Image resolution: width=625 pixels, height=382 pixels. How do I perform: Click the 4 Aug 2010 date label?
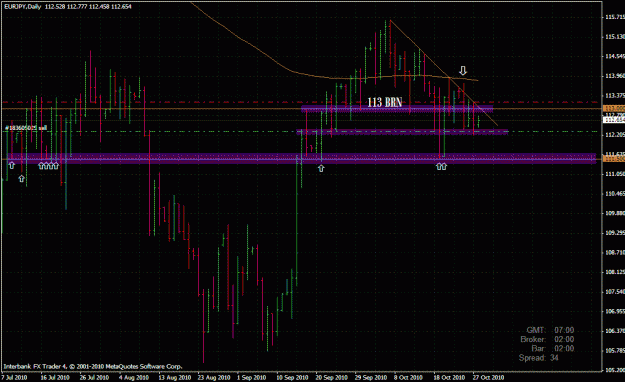click(134, 377)
